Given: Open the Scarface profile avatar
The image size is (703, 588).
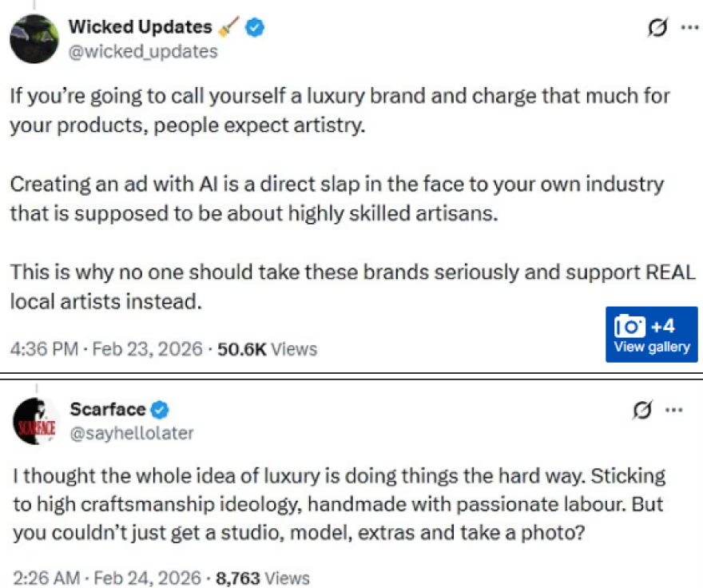Looking at the screenshot, I should click(36, 421).
